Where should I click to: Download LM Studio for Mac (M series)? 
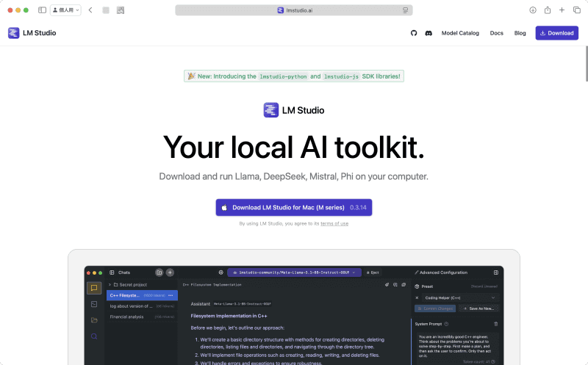(x=294, y=207)
